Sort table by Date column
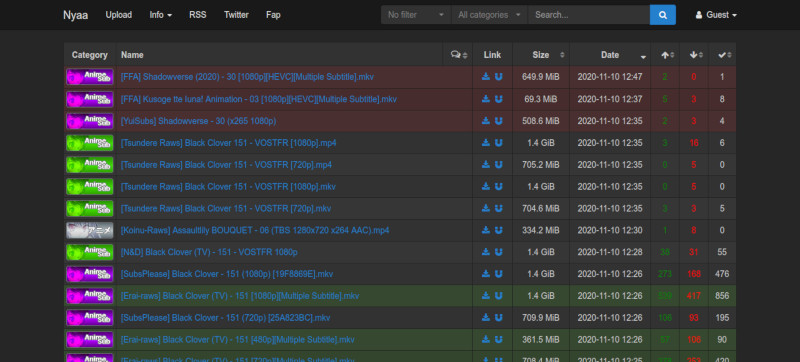Screen dimensions: 800x362 [610, 55]
